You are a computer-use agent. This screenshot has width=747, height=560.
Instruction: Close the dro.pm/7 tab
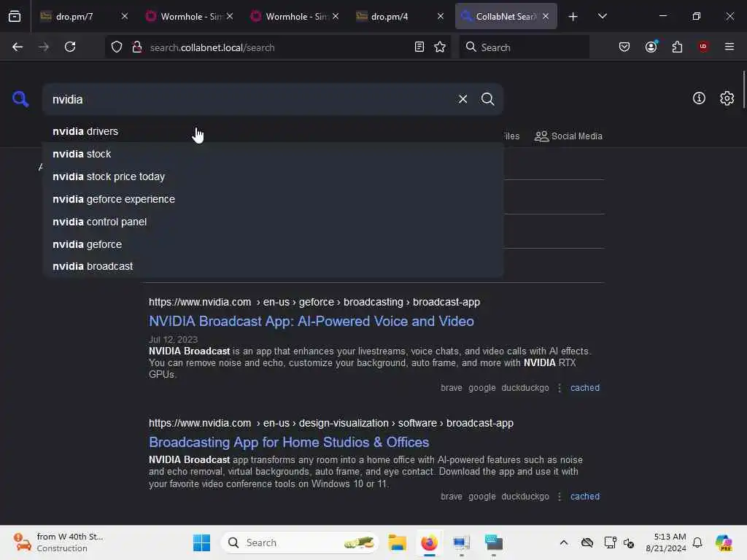124,16
